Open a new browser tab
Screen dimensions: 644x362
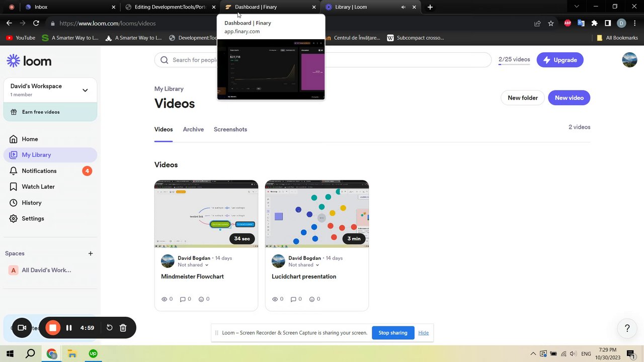point(430,7)
